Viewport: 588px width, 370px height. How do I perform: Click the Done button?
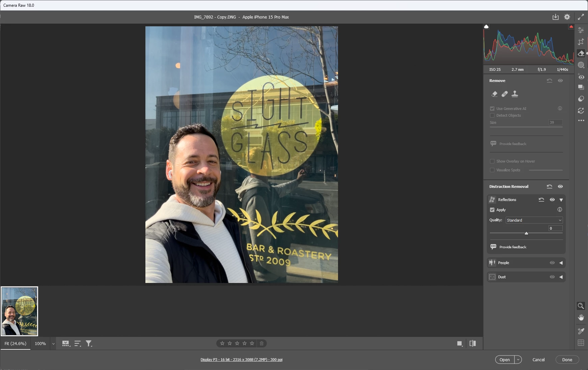click(x=567, y=360)
